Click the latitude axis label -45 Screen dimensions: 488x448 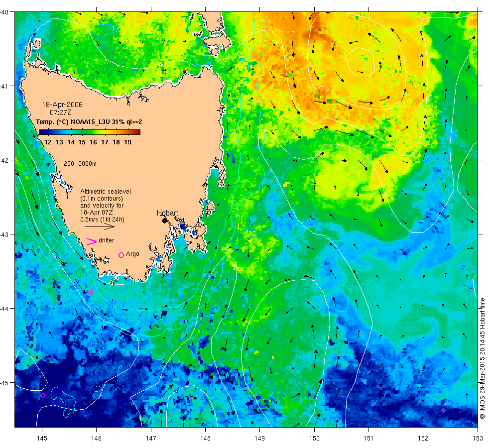pos(4,383)
